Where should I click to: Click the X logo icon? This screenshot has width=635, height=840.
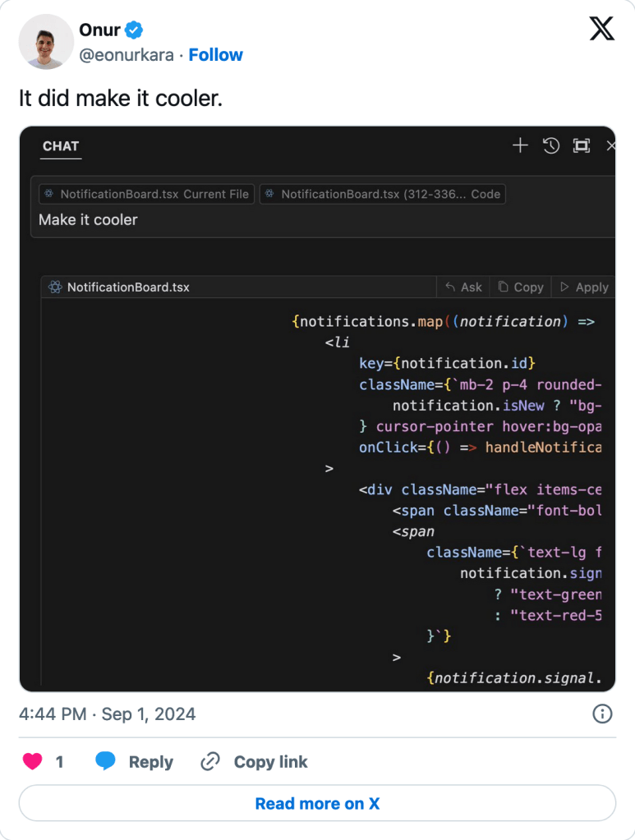601,30
